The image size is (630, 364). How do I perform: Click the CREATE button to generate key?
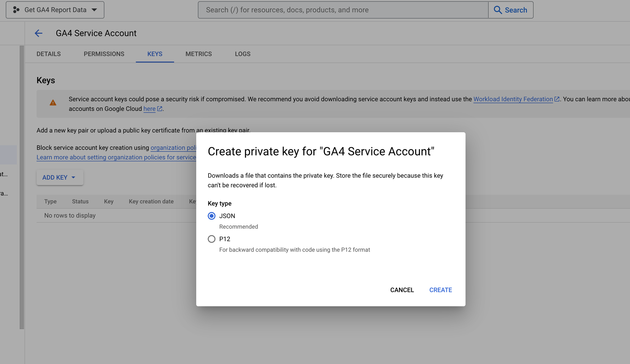[441, 290]
